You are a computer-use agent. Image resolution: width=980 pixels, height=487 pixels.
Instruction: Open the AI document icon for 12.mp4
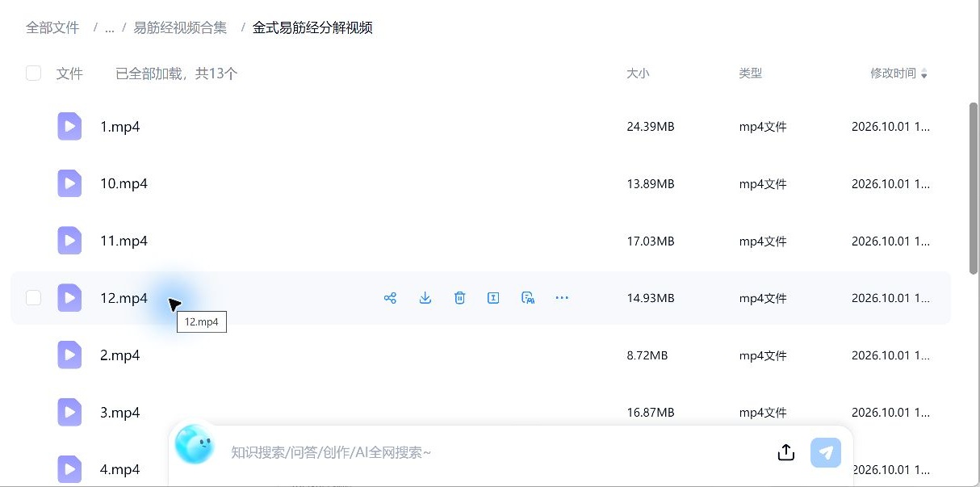coord(528,298)
